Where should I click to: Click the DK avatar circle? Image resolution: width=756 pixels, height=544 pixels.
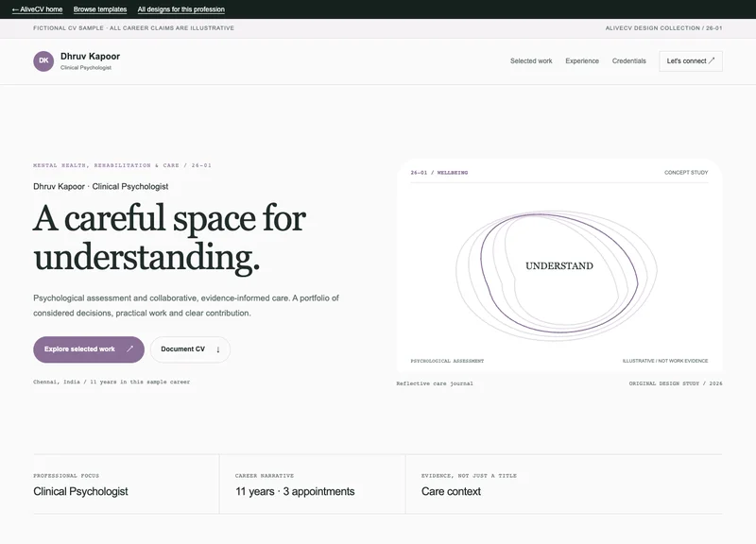pos(43,61)
